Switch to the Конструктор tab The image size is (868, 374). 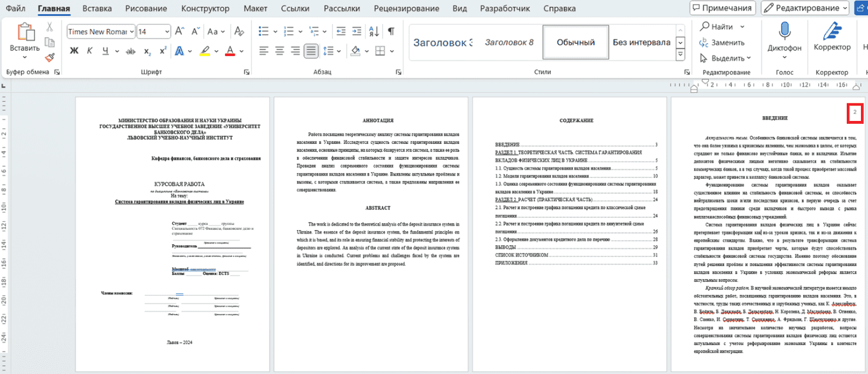(x=205, y=9)
